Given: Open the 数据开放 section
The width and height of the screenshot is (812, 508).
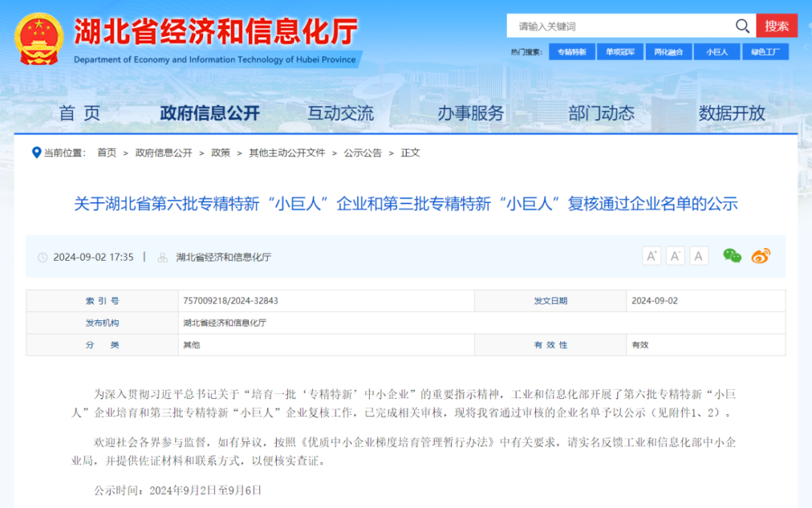Looking at the screenshot, I should click(x=731, y=113).
